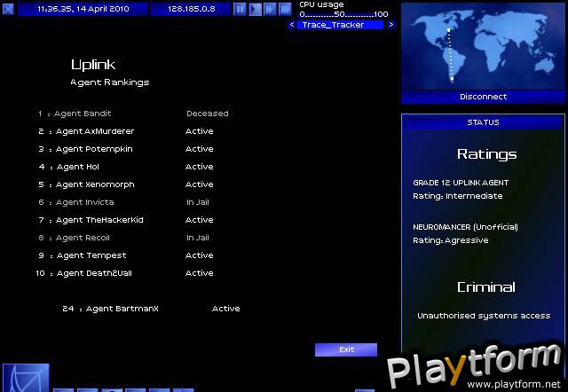Screen dimensions: 568x392
Task: Click the Exit button
Action: pyautogui.click(x=346, y=349)
